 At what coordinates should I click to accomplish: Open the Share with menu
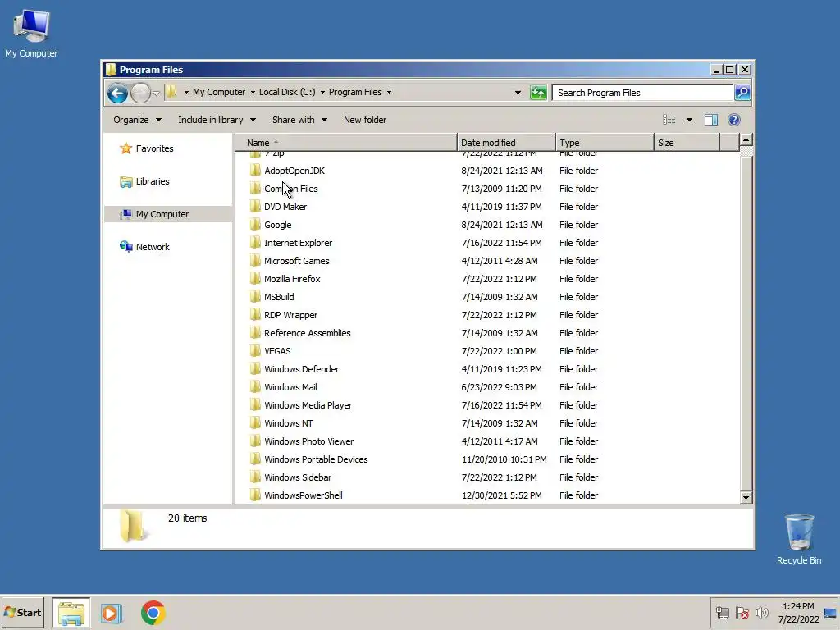click(299, 120)
